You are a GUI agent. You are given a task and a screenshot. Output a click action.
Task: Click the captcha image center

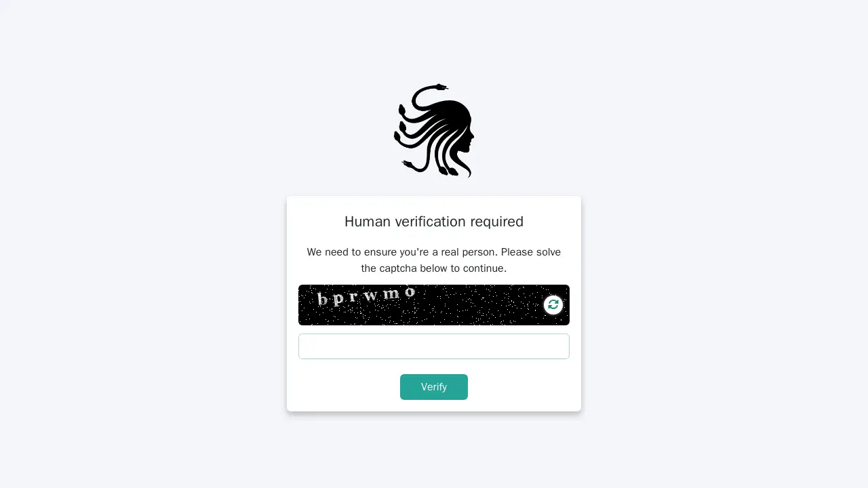tap(434, 305)
